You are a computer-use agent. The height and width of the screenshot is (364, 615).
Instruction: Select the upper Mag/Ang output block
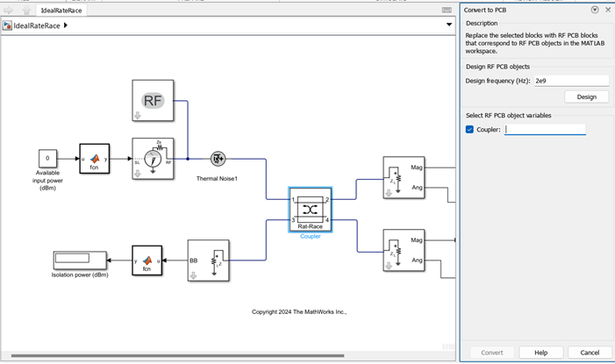coord(404,176)
